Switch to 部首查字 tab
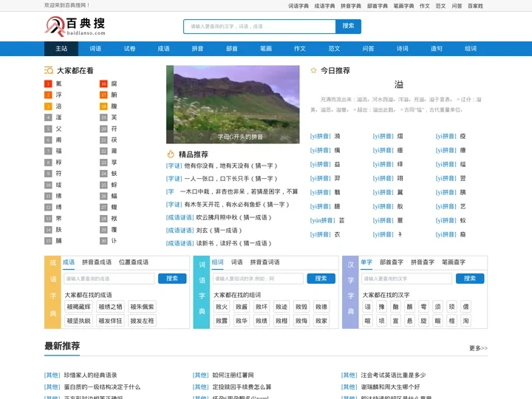 tap(392, 262)
